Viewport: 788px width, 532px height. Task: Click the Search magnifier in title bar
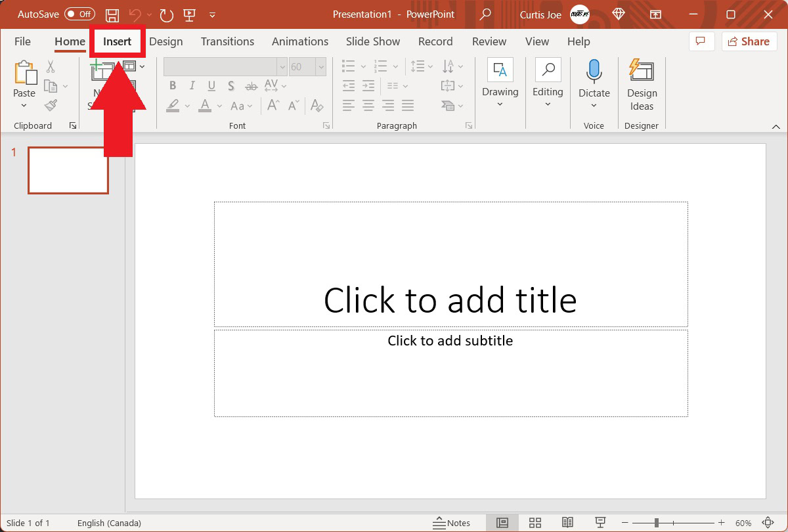point(485,14)
